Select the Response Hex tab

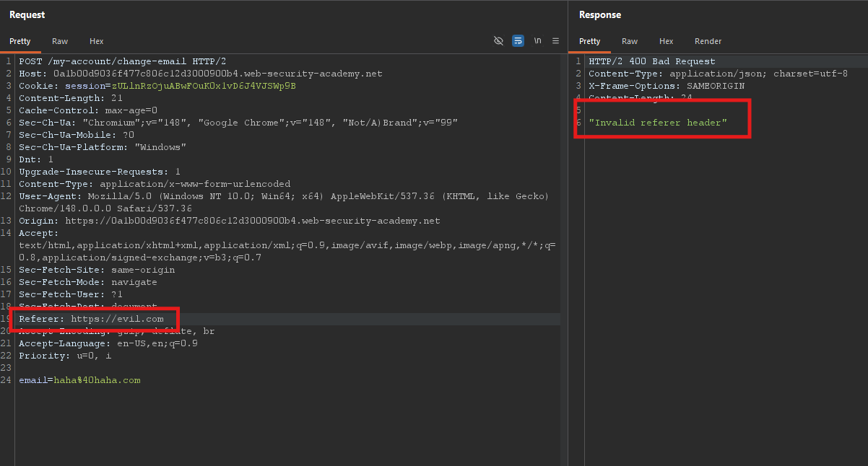click(x=667, y=41)
